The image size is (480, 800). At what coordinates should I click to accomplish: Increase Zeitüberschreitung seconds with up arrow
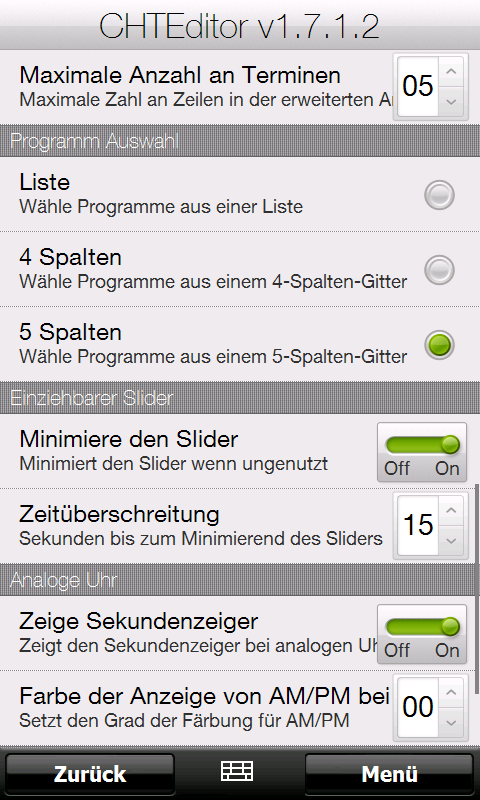pos(451,510)
